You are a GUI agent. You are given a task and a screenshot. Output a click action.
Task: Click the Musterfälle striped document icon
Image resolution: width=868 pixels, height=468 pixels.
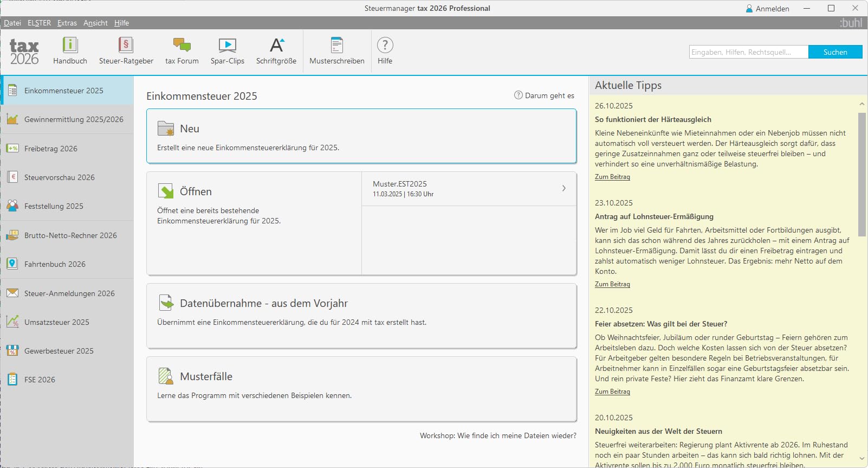165,376
